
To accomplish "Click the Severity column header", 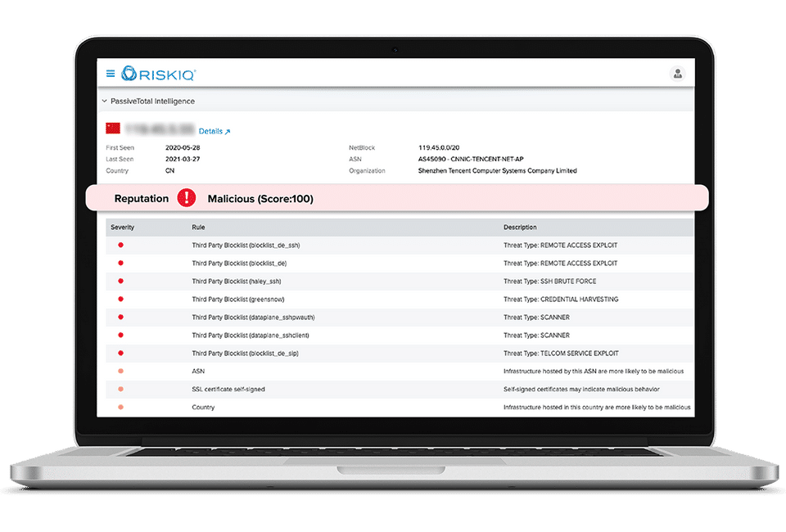I will (x=122, y=228).
